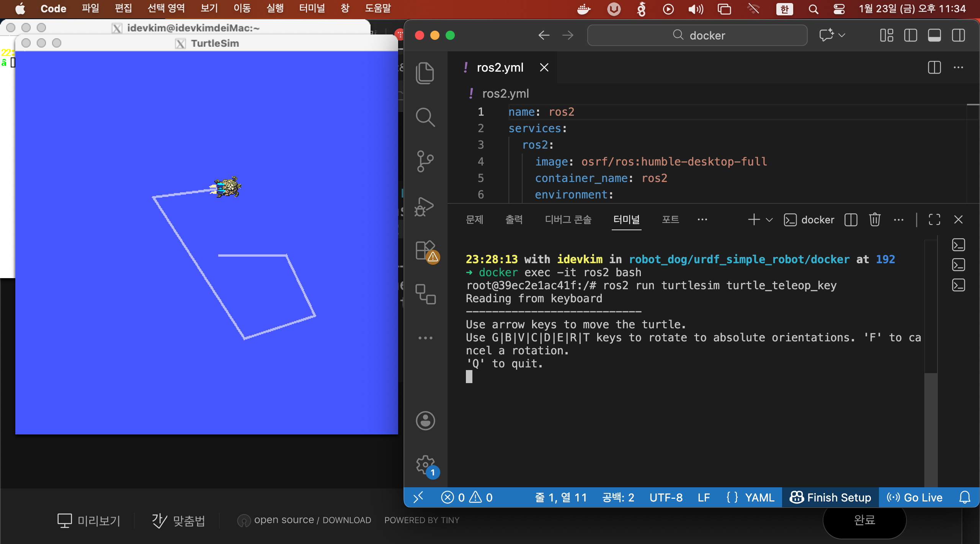Show more panel tabs ellipsis
The image size is (980, 544).
pyautogui.click(x=702, y=220)
